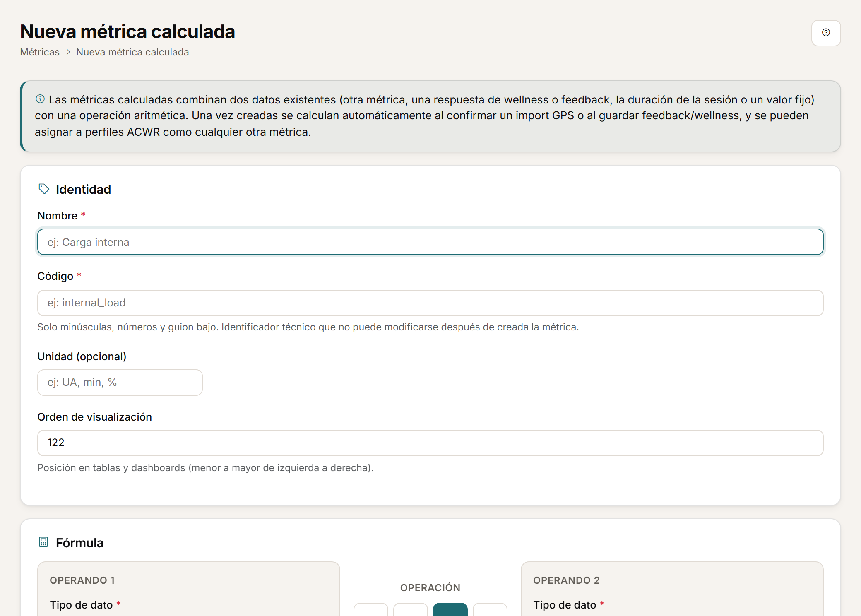Click the tag icon beside Identidad
Viewport: 861px width, 616px height.
44,189
